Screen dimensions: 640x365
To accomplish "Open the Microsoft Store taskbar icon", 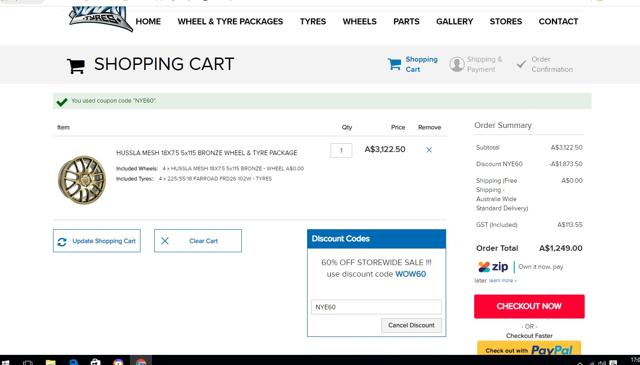I will 96,362.
